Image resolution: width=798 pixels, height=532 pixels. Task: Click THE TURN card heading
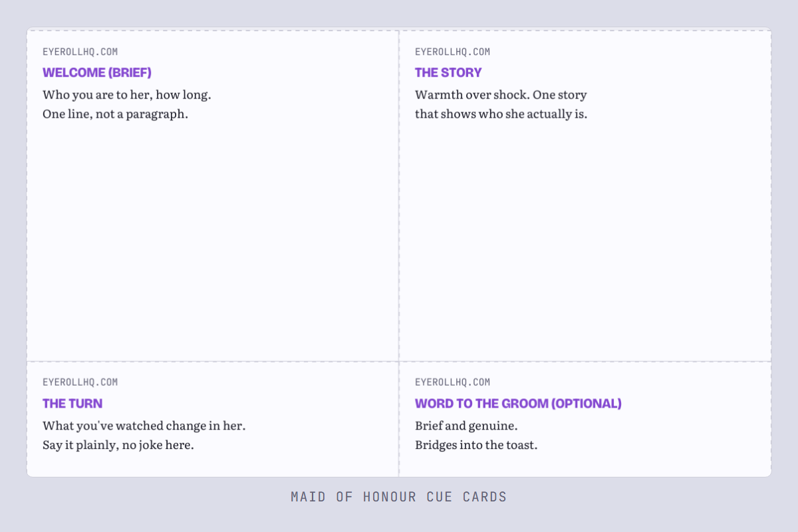[x=72, y=404]
